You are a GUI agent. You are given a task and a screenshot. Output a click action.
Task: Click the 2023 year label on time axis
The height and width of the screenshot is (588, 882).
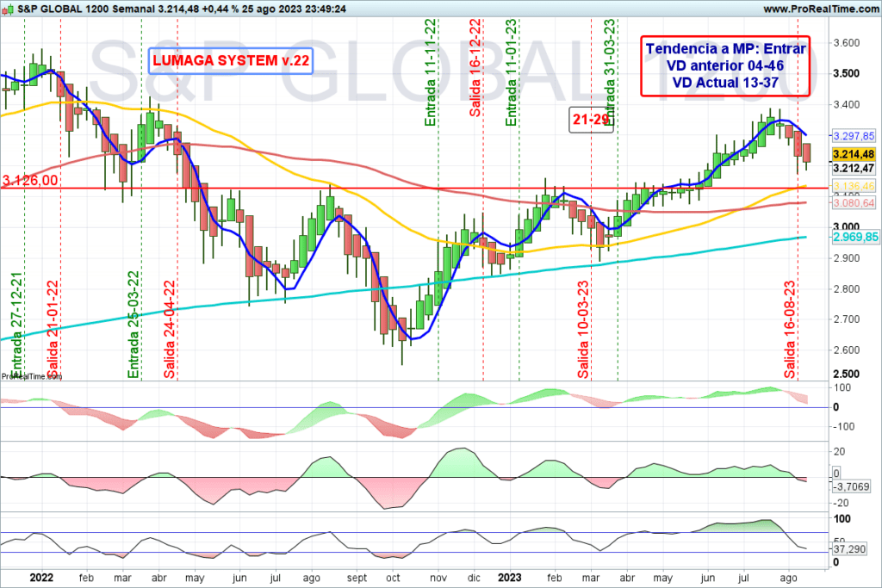coord(510,578)
